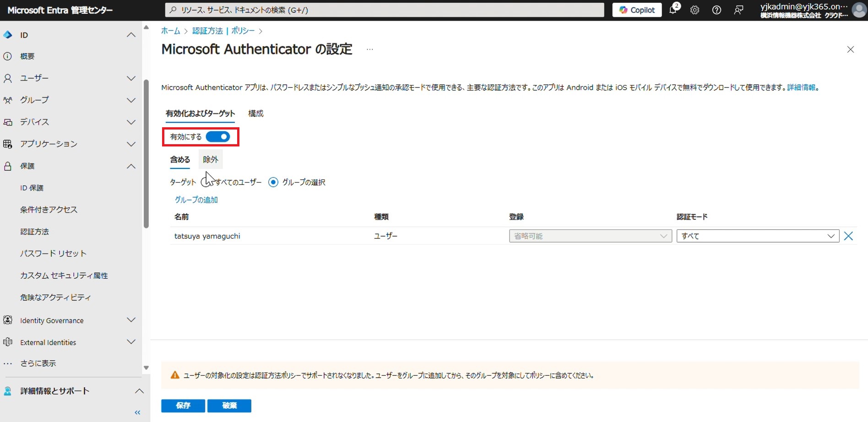Click the account avatar icon

point(859,10)
